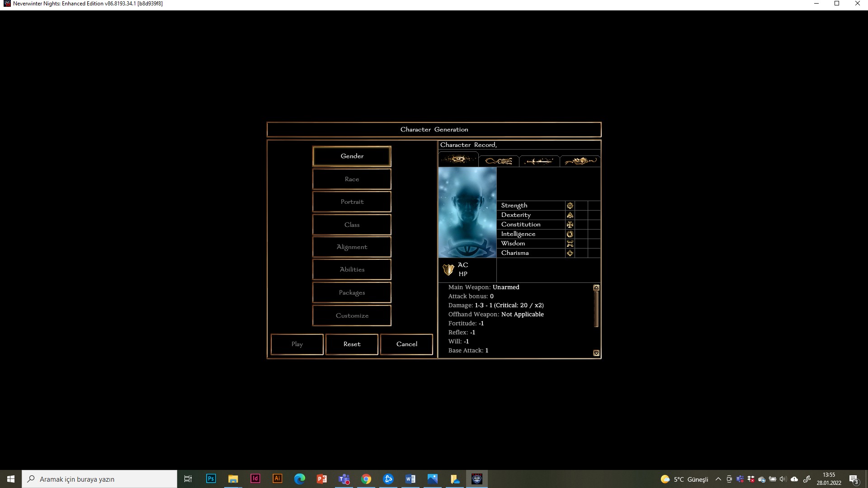Click the blue character portrait image

tap(467, 212)
